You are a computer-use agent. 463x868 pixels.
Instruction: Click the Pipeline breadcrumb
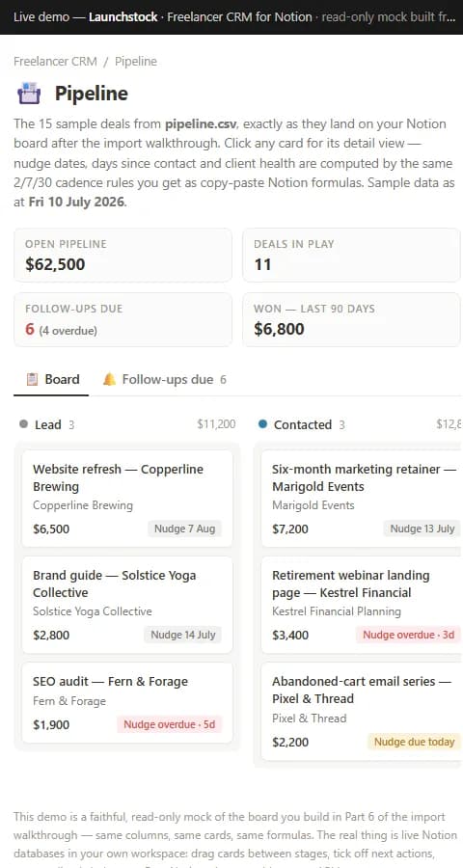pyautogui.click(x=136, y=62)
